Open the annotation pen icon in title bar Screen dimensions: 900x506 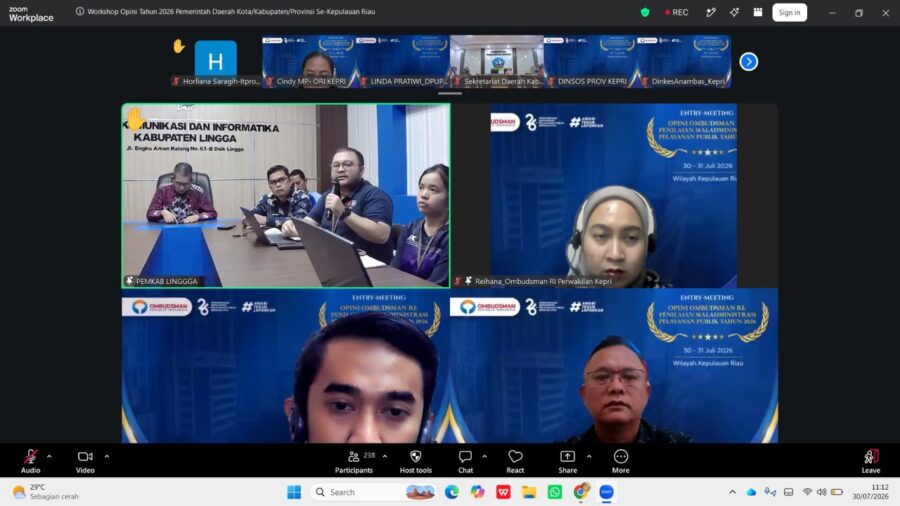pyautogui.click(x=711, y=12)
